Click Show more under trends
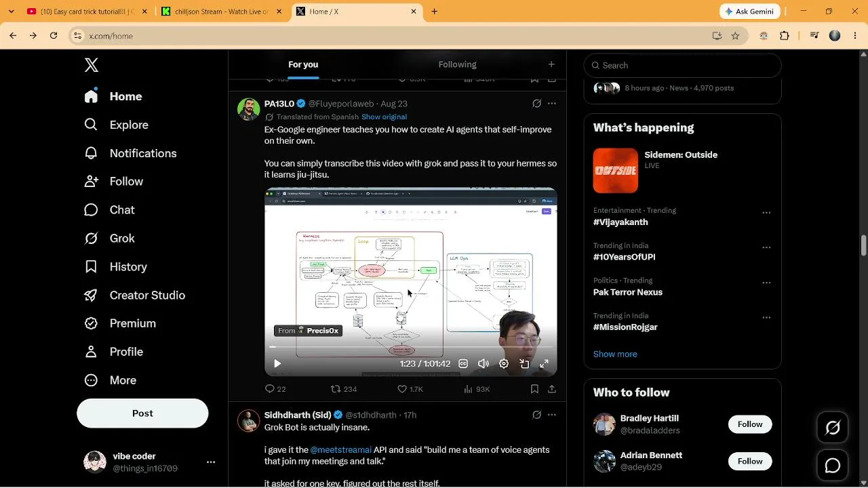Viewport: 868px width, 488px height. 615,354
